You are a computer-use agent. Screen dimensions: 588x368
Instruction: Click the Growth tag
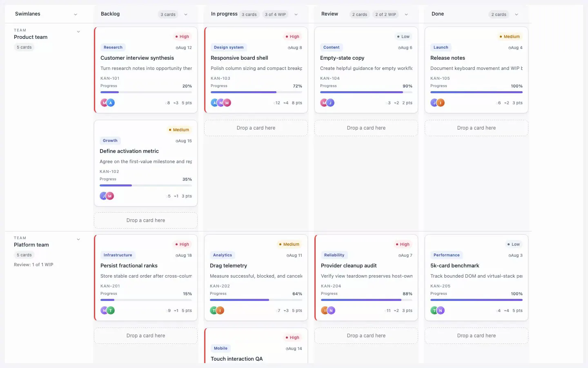[x=110, y=141]
